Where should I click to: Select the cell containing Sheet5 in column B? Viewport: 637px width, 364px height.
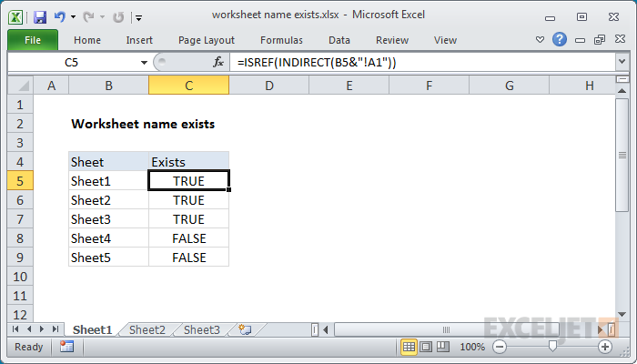(109, 258)
